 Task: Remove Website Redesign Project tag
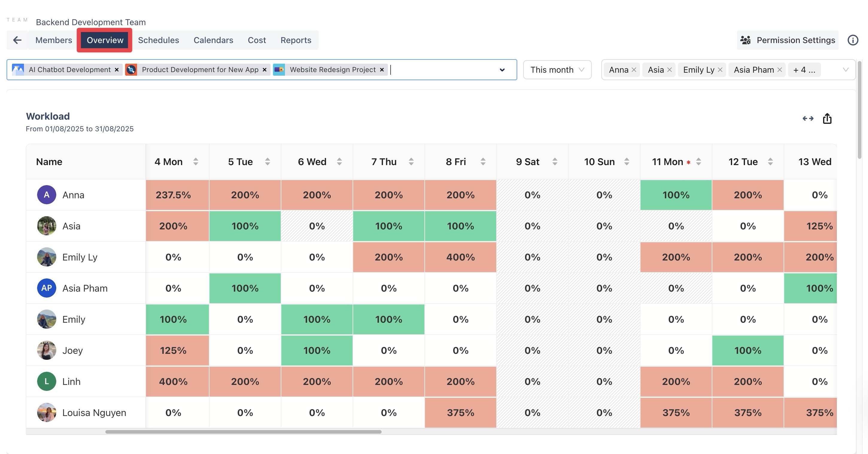(x=382, y=70)
